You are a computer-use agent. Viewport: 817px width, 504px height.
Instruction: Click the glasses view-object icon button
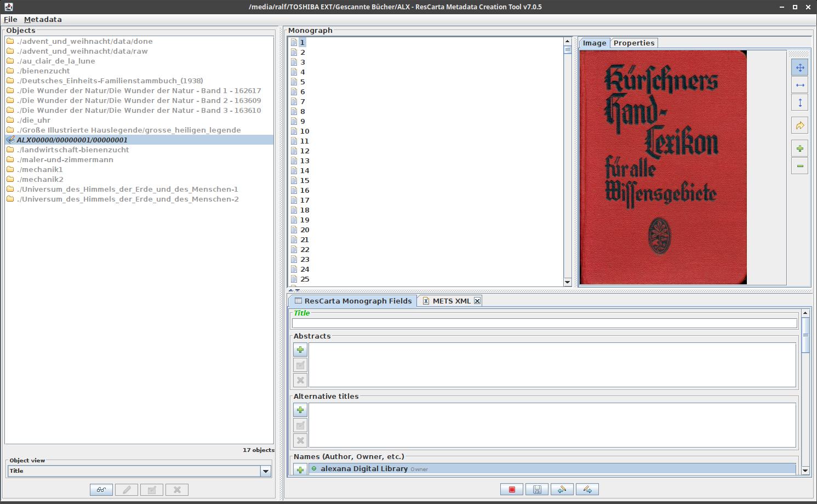tap(101, 490)
